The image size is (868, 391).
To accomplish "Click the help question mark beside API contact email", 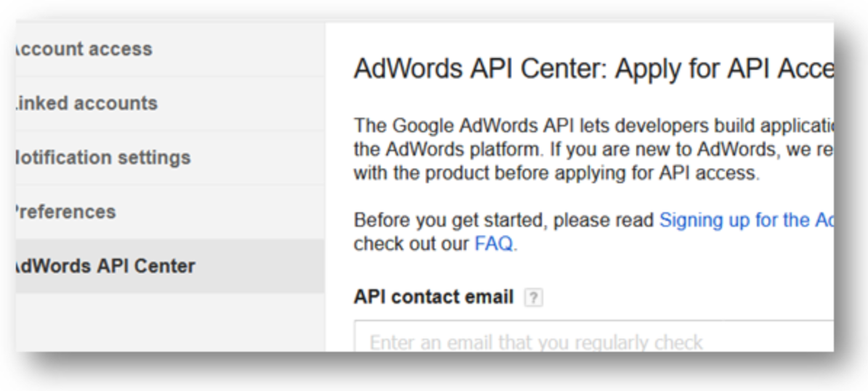I will 533,298.
